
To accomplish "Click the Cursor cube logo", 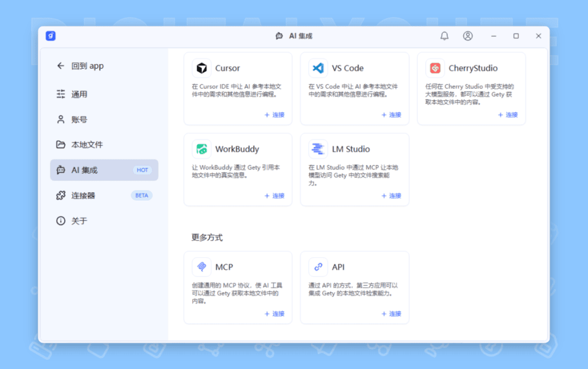I will [202, 68].
